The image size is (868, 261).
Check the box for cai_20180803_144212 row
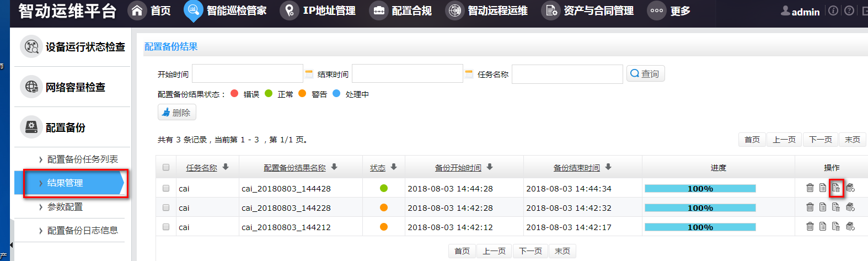pos(166,227)
